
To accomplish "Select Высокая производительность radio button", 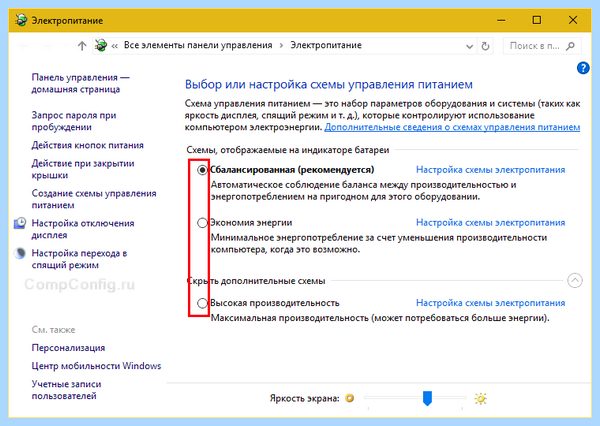I will point(202,303).
